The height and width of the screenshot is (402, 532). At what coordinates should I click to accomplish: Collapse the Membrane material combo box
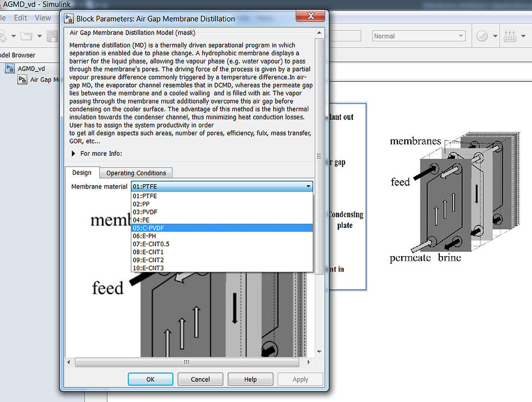(308, 187)
